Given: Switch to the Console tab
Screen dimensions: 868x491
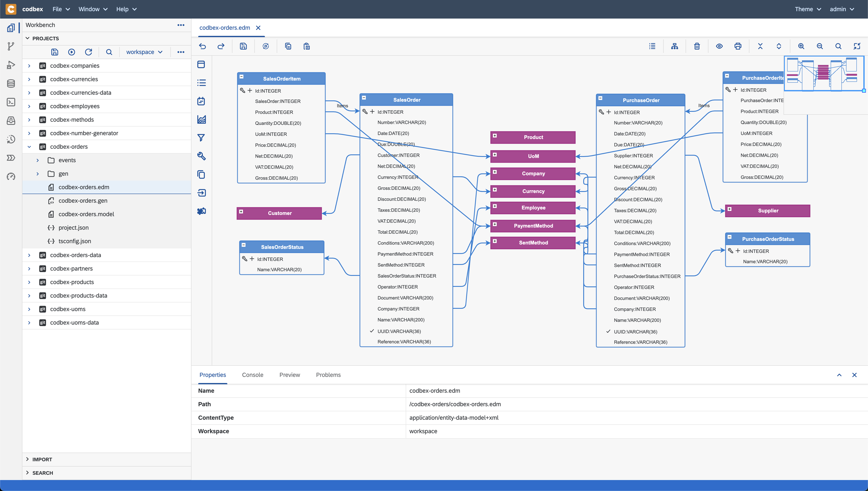Looking at the screenshot, I should (252, 375).
